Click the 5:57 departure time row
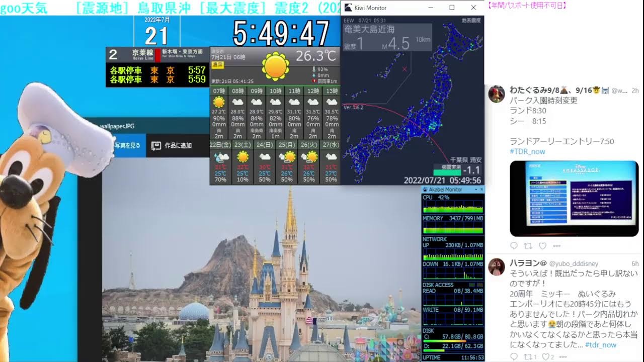The width and height of the screenshot is (644, 362). (157, 71)
